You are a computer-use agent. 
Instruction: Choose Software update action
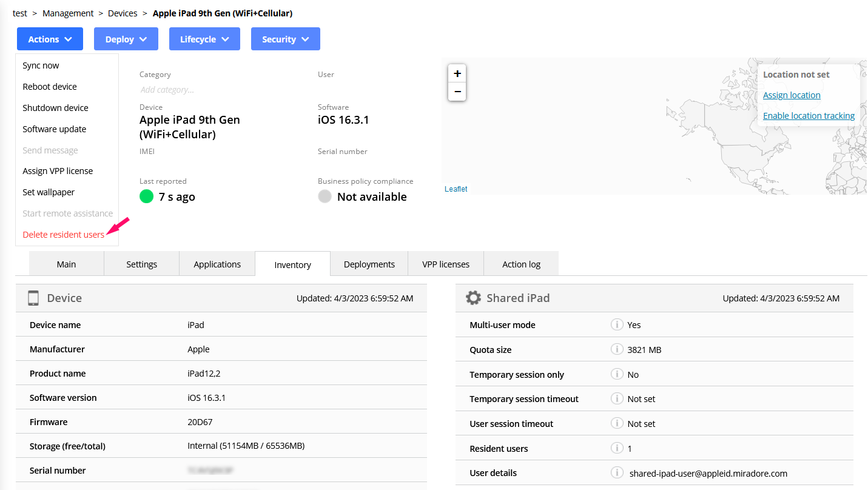pos(55,129)
